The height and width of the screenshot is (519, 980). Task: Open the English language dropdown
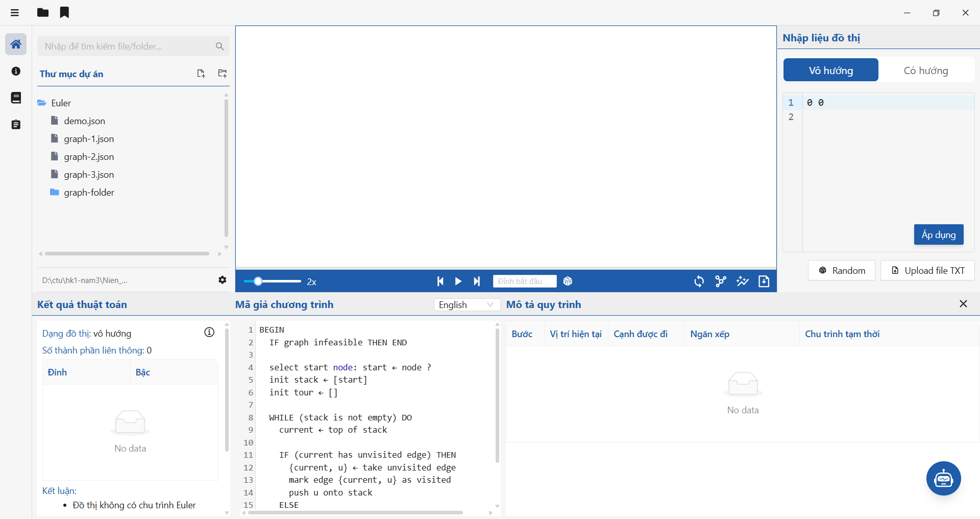[x=466, y=304]
